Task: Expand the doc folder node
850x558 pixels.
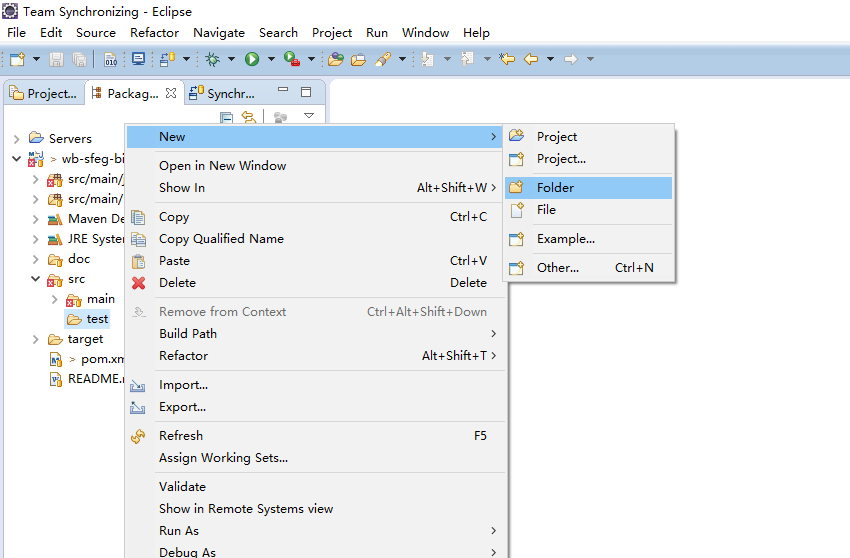Action: (x=36, y=259)
